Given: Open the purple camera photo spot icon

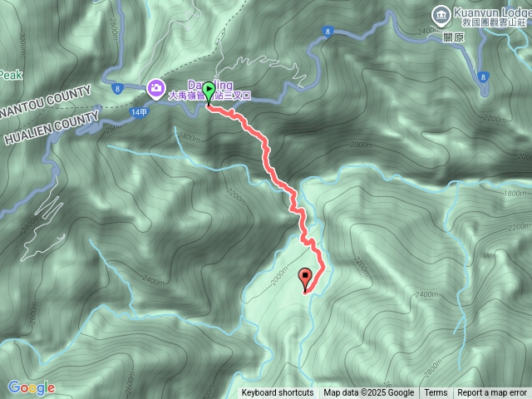Looking at the screenshot, I should [x=155, y=89].
